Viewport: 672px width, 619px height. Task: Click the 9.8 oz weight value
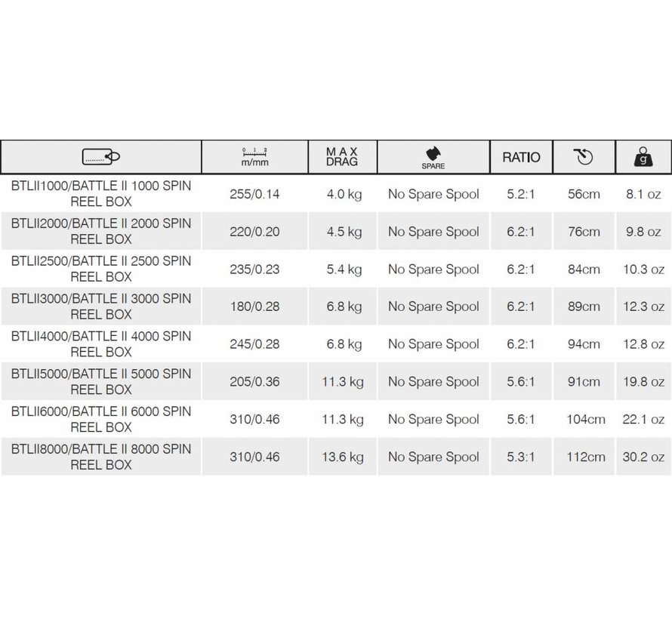(643, 232)
